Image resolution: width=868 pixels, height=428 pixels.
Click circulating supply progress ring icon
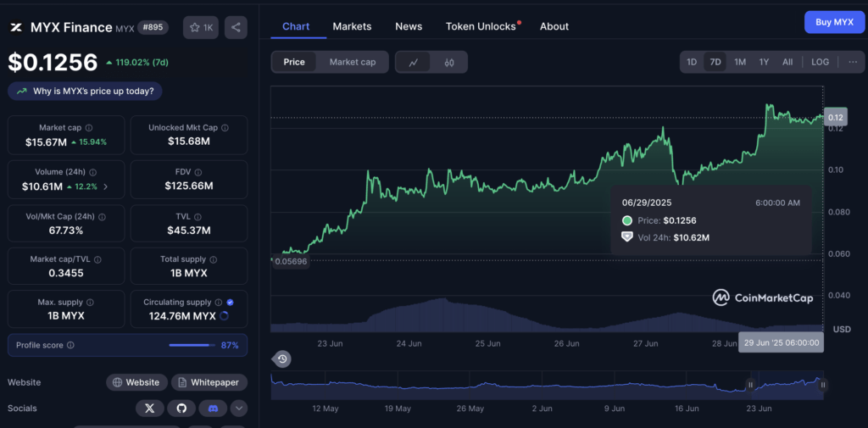pos(224,316)
